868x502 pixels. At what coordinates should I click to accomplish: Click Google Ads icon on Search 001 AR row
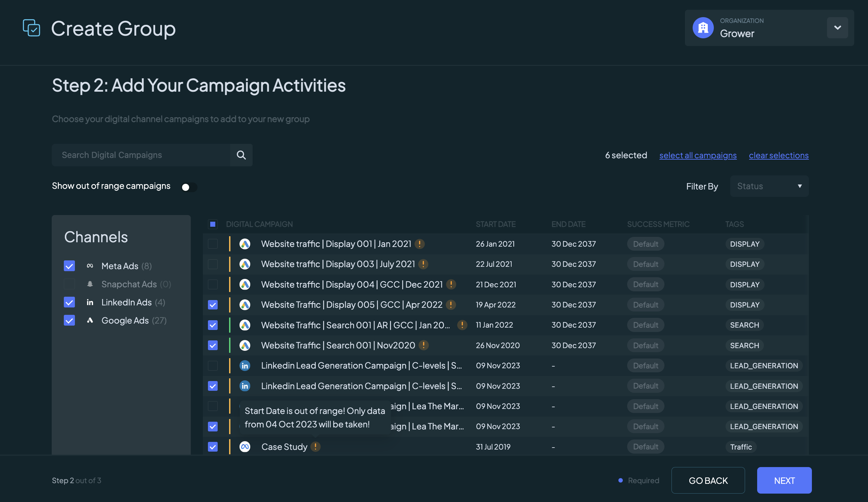245,325
